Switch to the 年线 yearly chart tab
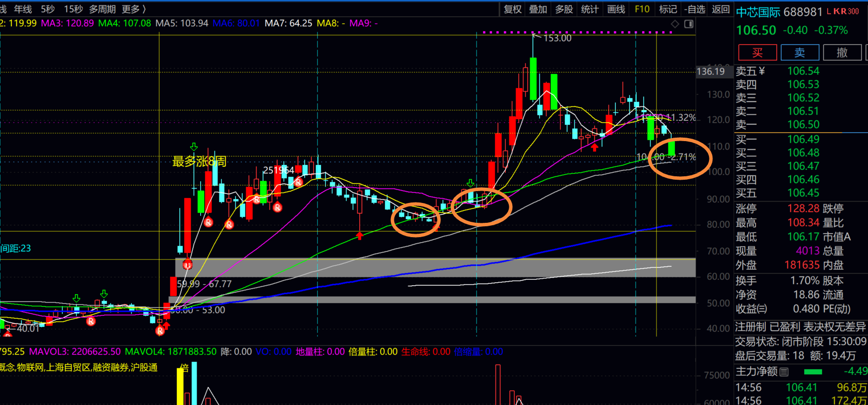The image size is (868, 405). pyautogui.click(x=23, y=9)
